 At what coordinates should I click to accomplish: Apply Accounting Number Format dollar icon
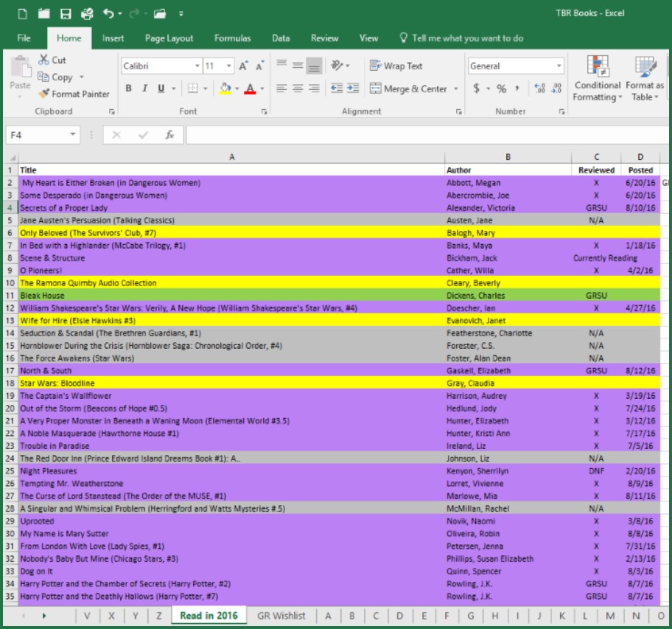[x=477, y=88]
